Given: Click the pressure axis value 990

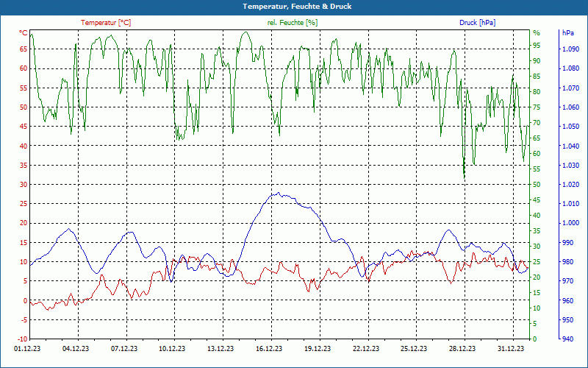Looking at the screenshot, I should (x=567, y=242).
